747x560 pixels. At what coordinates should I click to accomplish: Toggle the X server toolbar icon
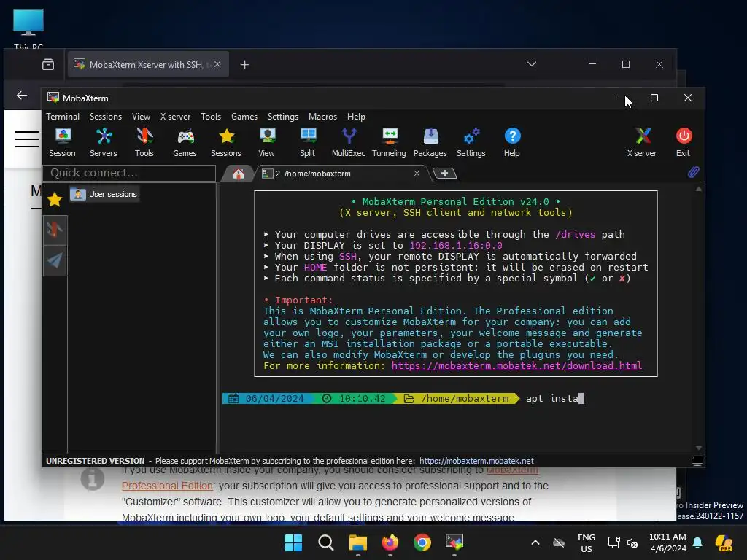click(642, 142)
